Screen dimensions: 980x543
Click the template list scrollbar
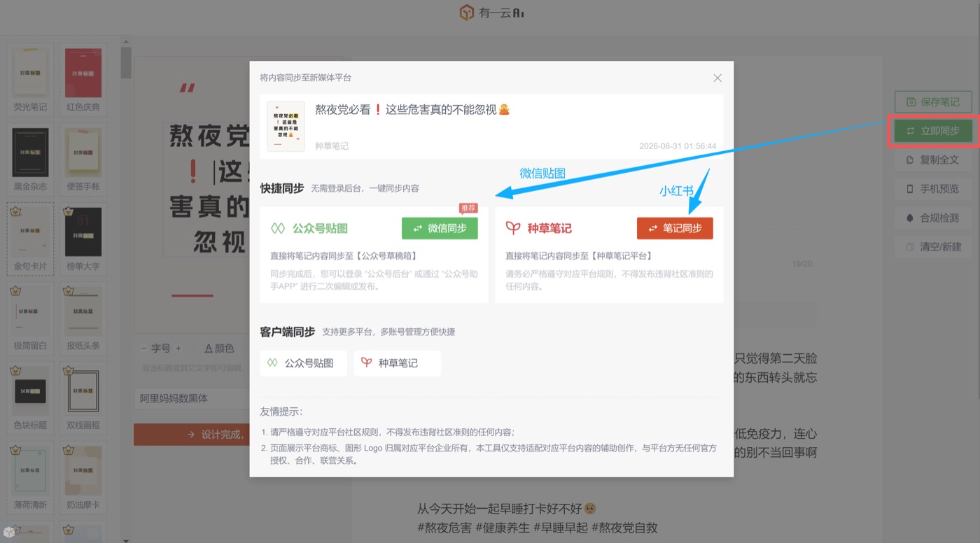[x=126, y=63]
